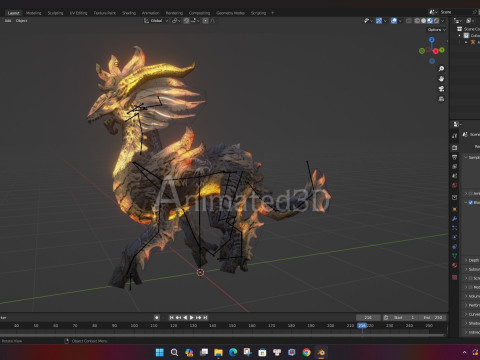The image size is (480, 360).
Task: Toggle snapping magnet icon
Action: tap(187, 21)
